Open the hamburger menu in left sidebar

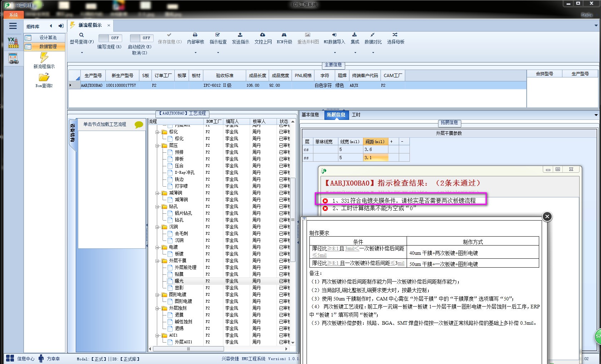(13, 26)
